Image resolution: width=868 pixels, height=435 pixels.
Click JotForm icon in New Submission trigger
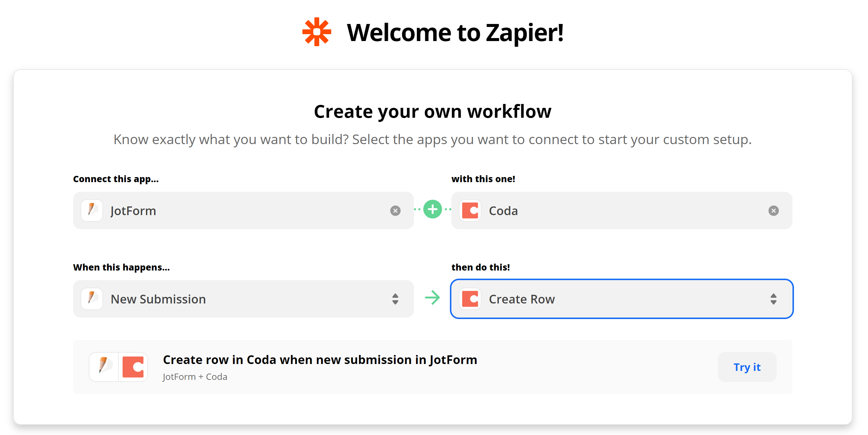click(x=92, y=299)
